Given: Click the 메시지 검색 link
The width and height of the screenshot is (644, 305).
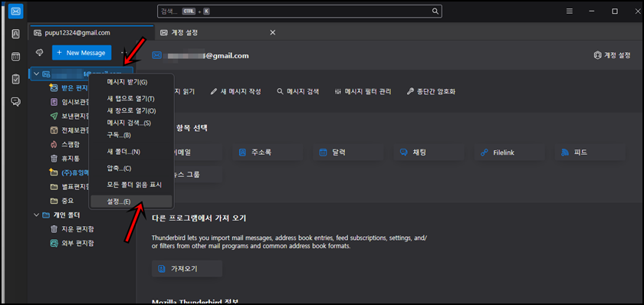Looking at the screenshot, I should (297, 91).
